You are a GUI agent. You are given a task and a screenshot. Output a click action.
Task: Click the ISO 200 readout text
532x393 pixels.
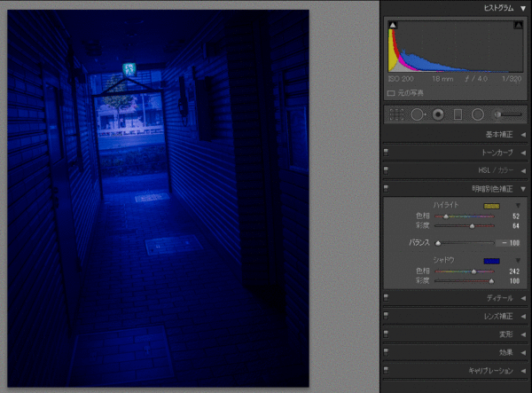coord(401,79)
